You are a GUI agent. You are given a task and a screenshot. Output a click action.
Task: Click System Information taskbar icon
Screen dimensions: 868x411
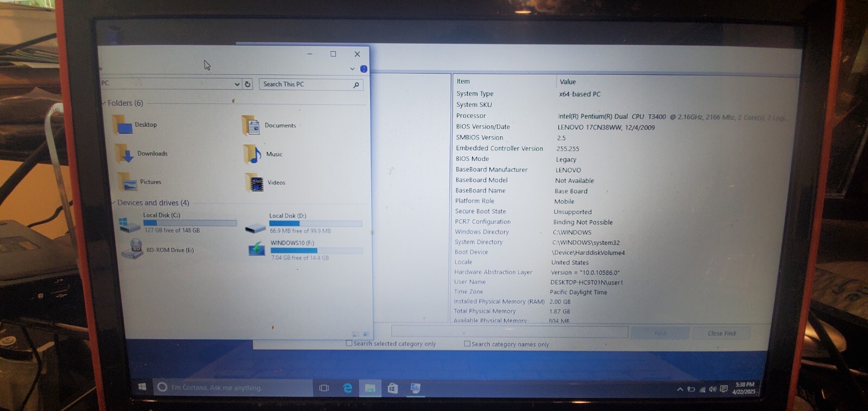pyautogui.click(x=416, y=388)
